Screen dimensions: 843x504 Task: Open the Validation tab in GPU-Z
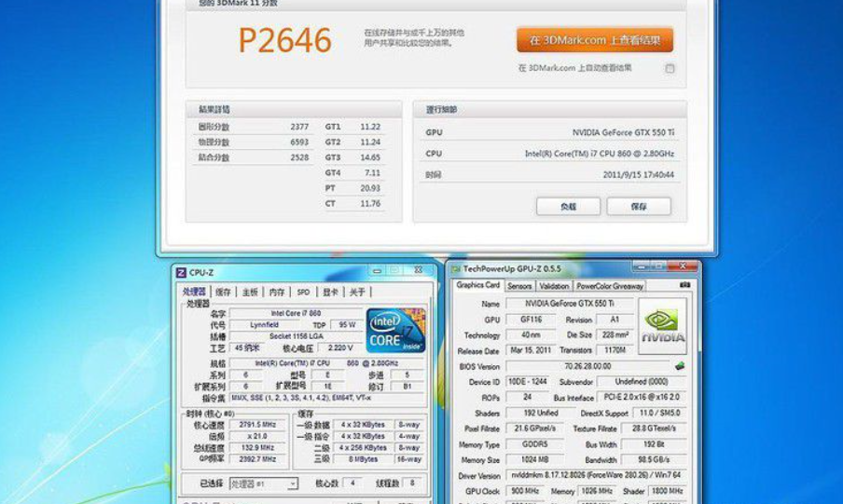click(554, 286)
